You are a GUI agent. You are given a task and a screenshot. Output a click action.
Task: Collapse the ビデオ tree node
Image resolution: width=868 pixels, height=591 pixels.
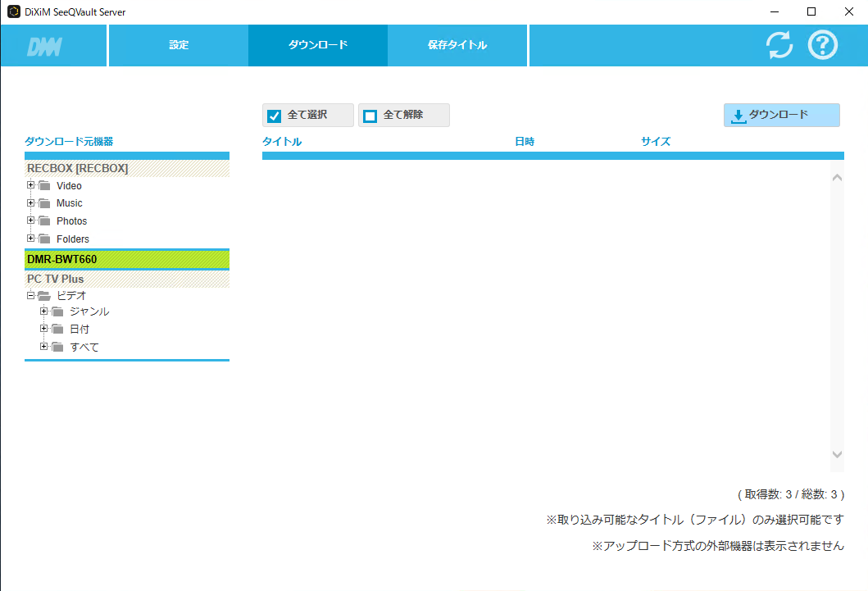pos(31,294)
